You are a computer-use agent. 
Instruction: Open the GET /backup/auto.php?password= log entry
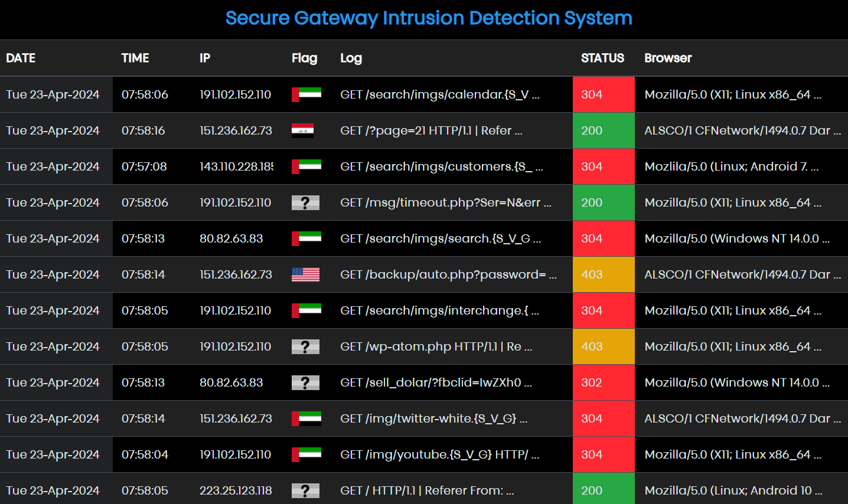coord(448,274)
